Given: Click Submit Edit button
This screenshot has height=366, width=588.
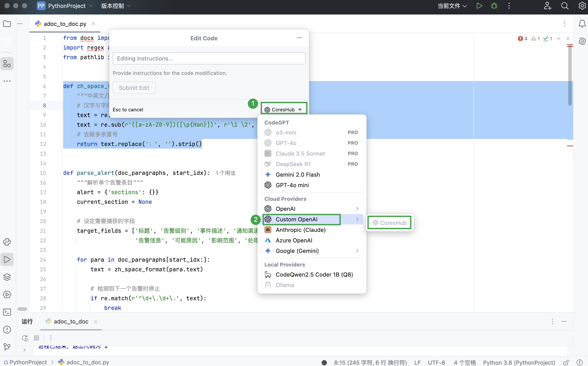Looking at the screenshot, I should click(134, 88).
